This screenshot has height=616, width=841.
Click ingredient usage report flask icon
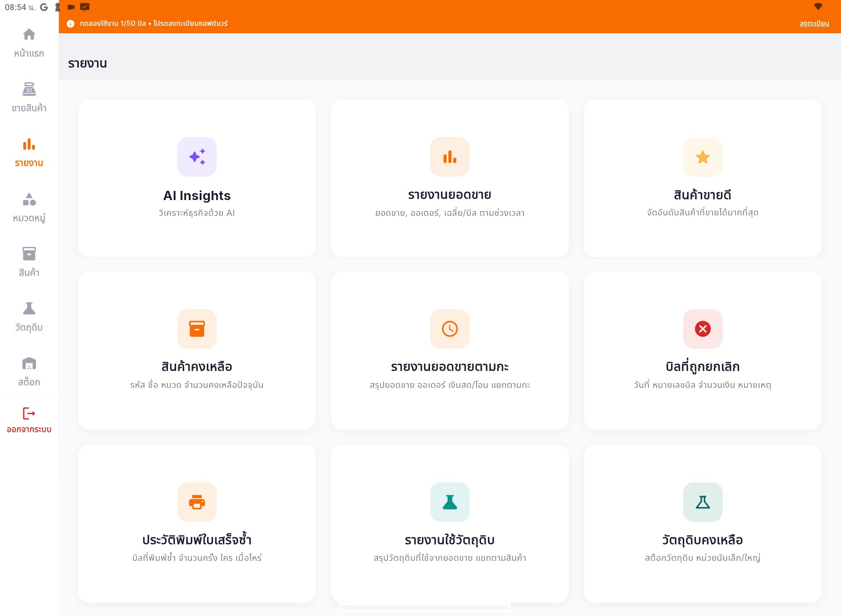point(449,502)
